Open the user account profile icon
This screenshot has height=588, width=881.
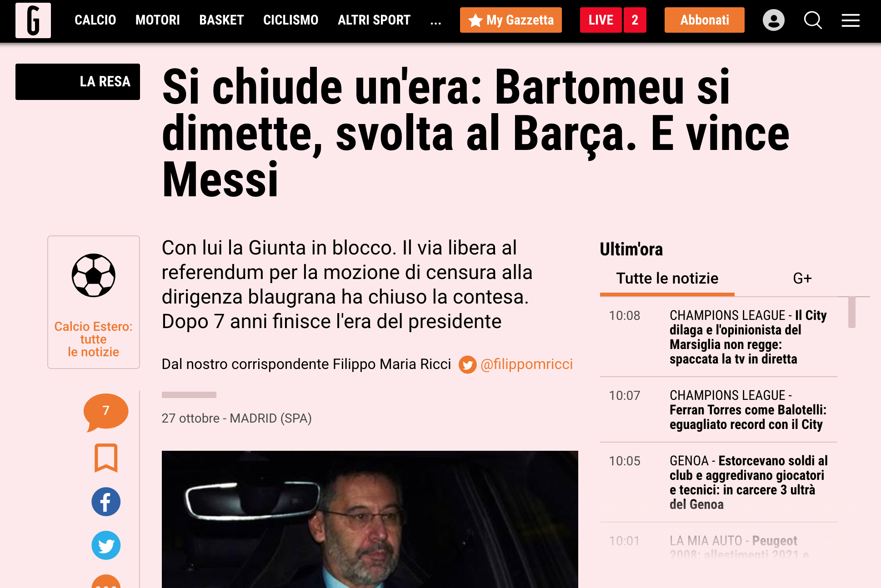coord(773,20)
